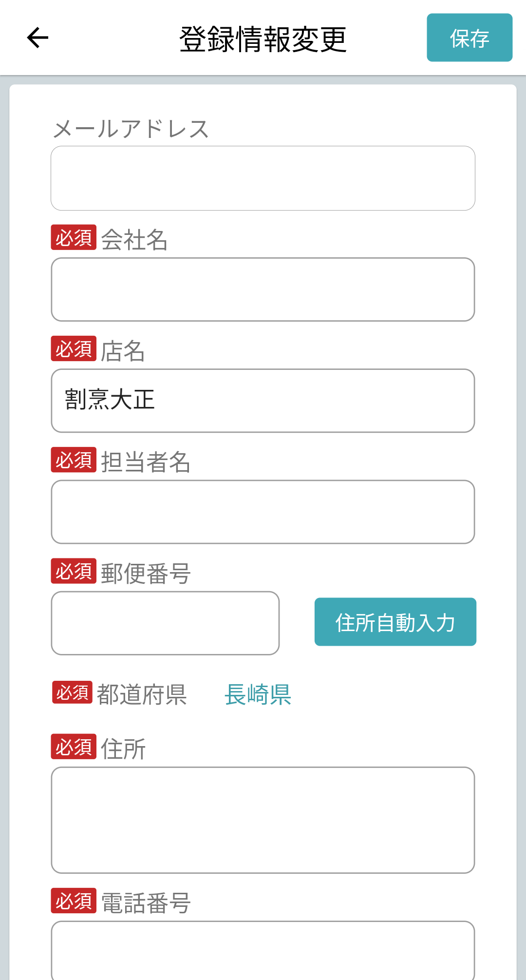
Task: Tap the 電話番号 phone input field
Action: point(263,950)
